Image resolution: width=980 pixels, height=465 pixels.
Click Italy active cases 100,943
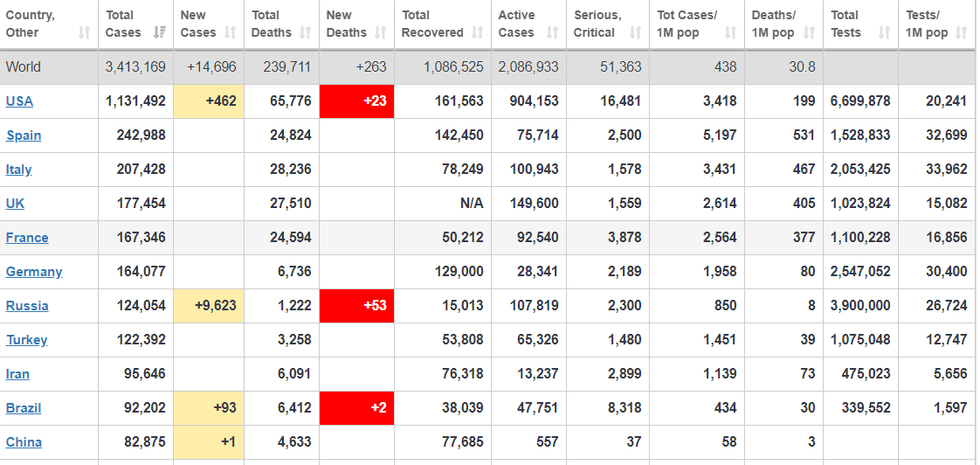tap(534, 169)
